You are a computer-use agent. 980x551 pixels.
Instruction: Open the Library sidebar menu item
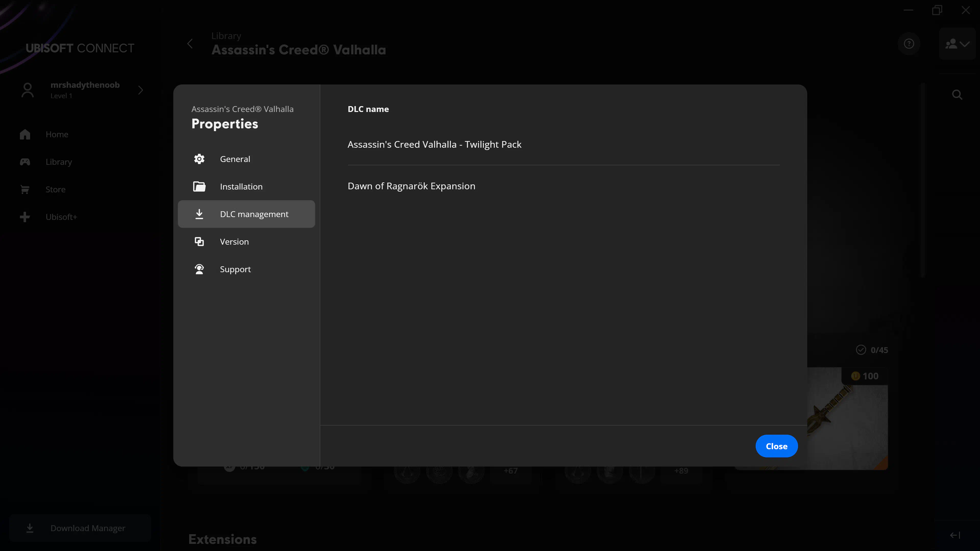coord(59,162)
